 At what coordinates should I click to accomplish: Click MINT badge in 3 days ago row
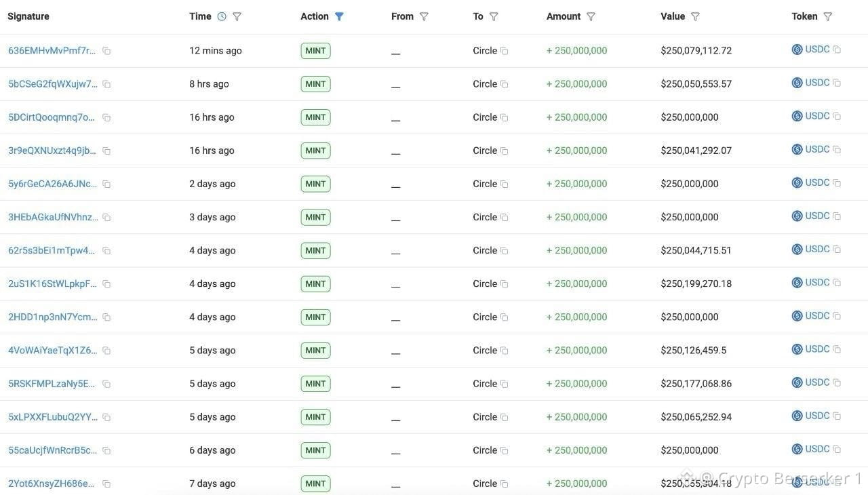315,217
